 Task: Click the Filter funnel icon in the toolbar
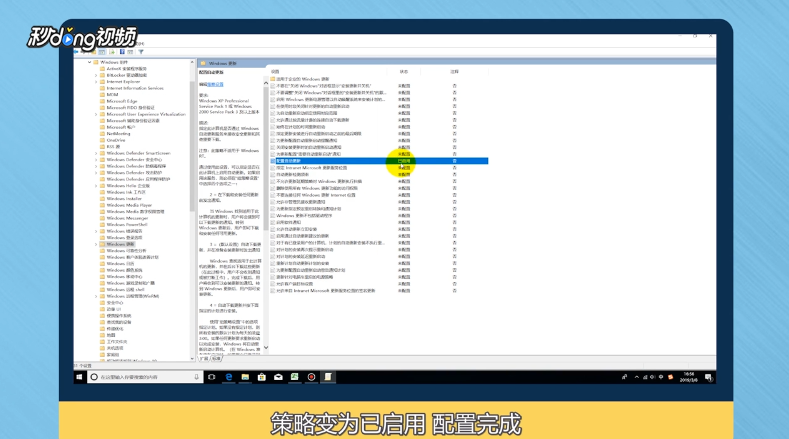click(x=141, y=52)
